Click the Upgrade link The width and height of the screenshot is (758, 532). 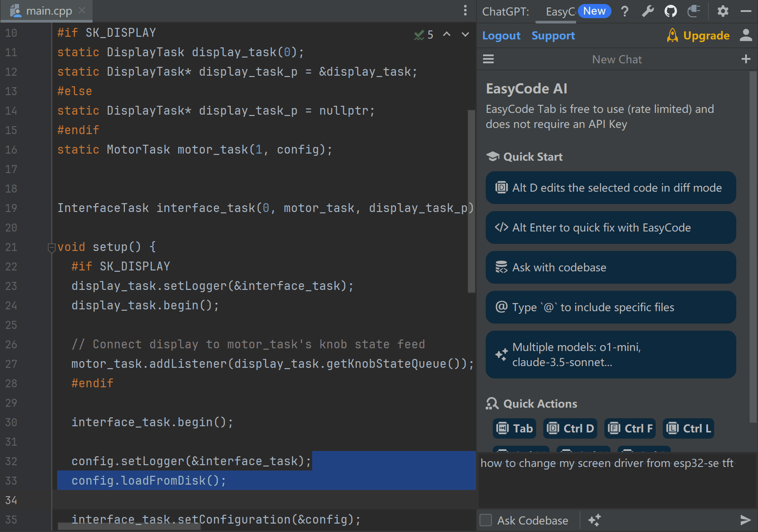tap(707, 35)
